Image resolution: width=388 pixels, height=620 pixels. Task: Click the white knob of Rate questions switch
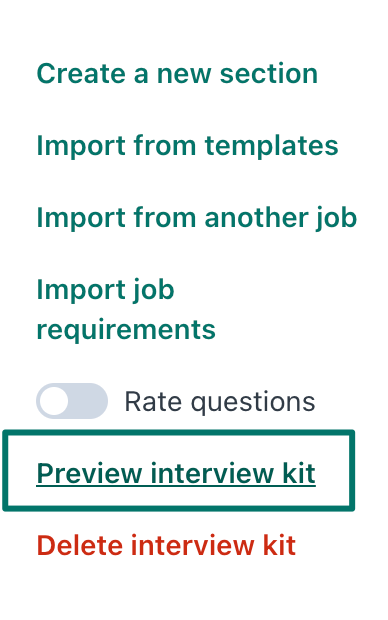pos(54,401)
